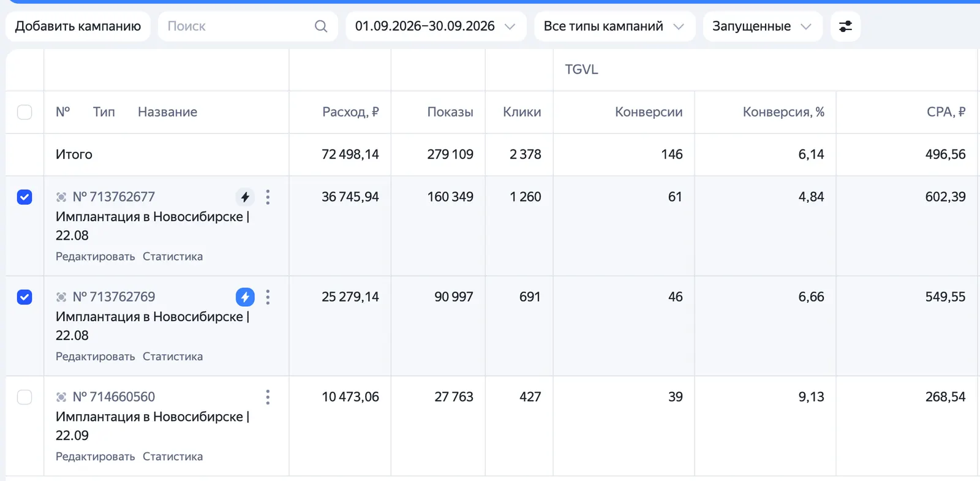Click campaign number № 713762769
980x481 pixels.
pyautogui.click(x=114, y=297)
